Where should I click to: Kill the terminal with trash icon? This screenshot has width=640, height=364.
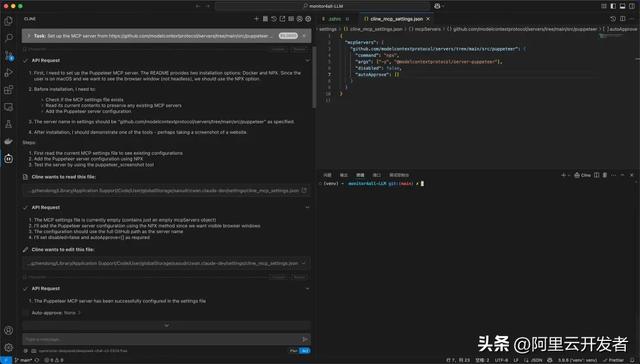(605, 175)
